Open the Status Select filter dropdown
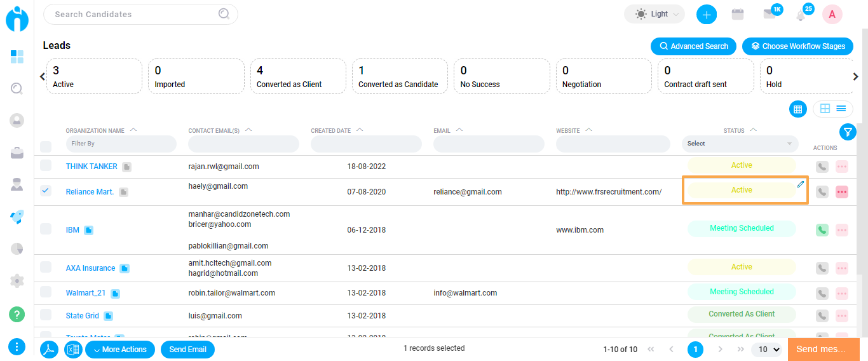Viewport: 868px width, 361px height. [740, 144]
